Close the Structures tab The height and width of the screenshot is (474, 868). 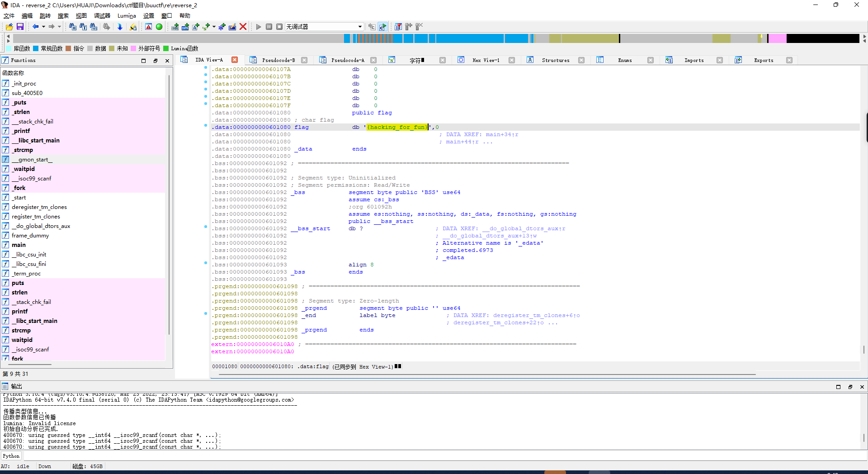581,60
